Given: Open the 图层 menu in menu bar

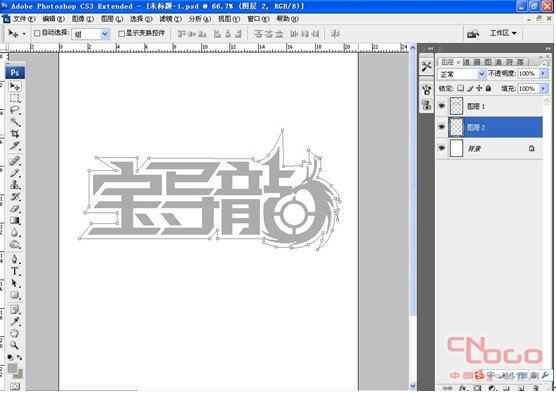Looking at the screenshot, I should coord(112,19).
